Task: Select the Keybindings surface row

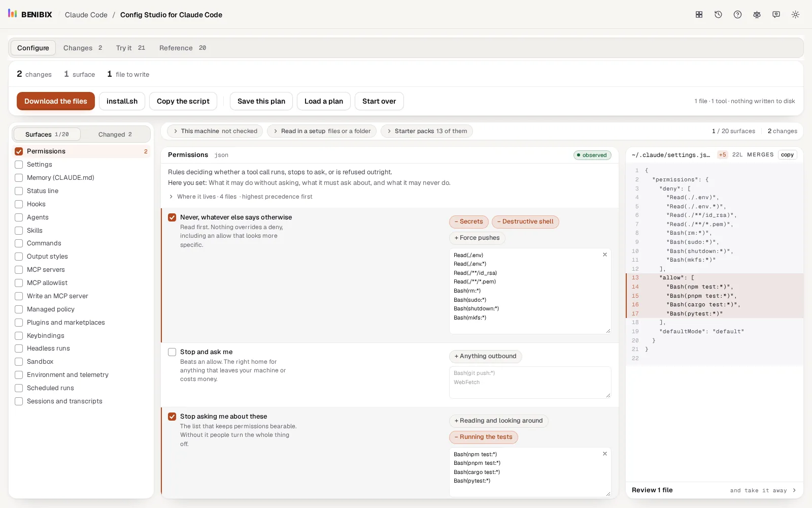Action: pos(81,336)
